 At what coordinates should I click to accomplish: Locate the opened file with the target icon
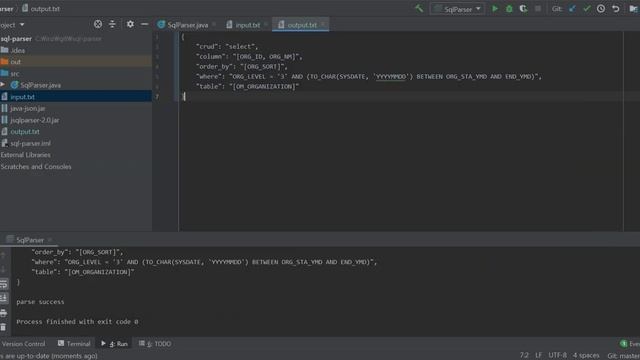point(98,24)
